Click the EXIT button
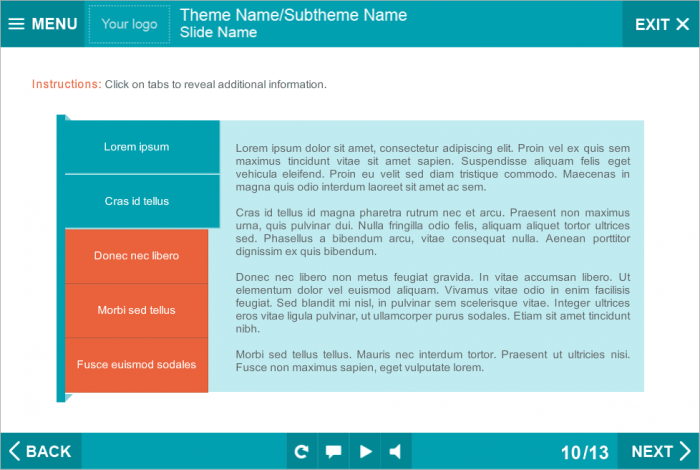 coord(661,24)
